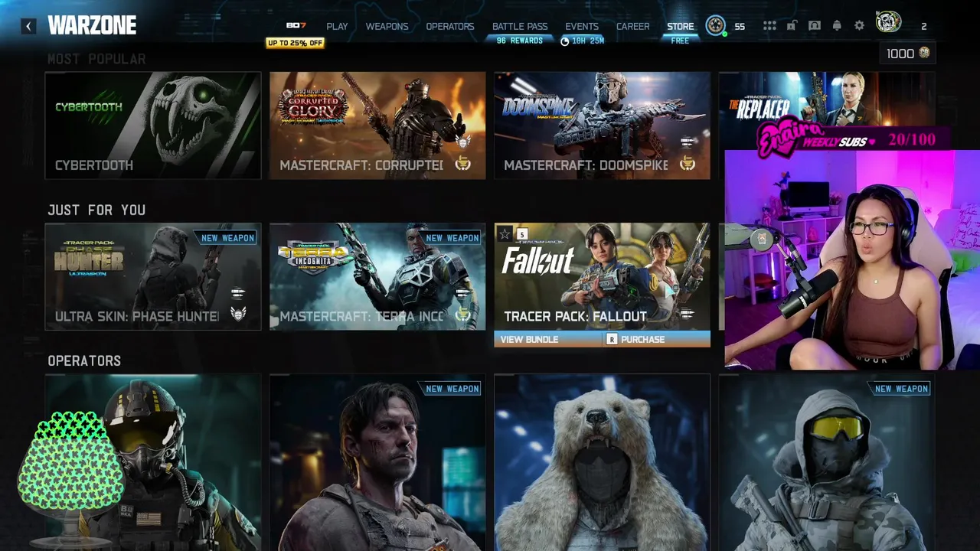Click the 96 Rewards label

tap(520, 41)
